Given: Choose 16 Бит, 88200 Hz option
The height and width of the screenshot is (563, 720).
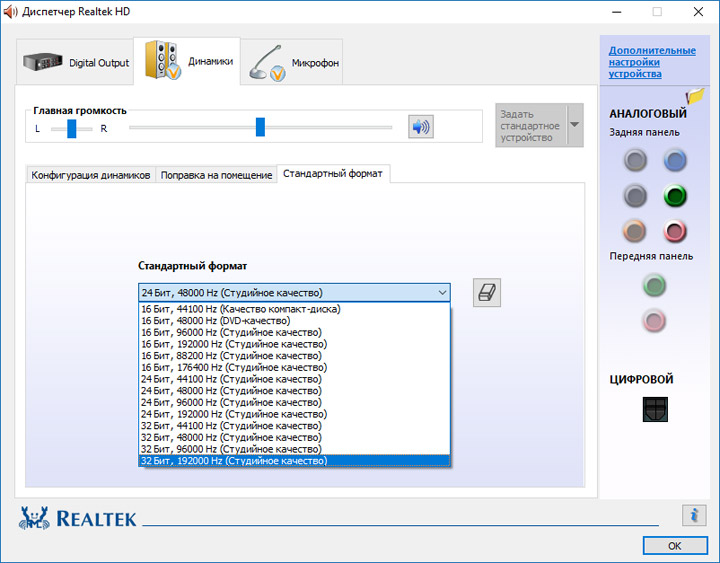Looking at the screenshot, I should tap(294, 355).
